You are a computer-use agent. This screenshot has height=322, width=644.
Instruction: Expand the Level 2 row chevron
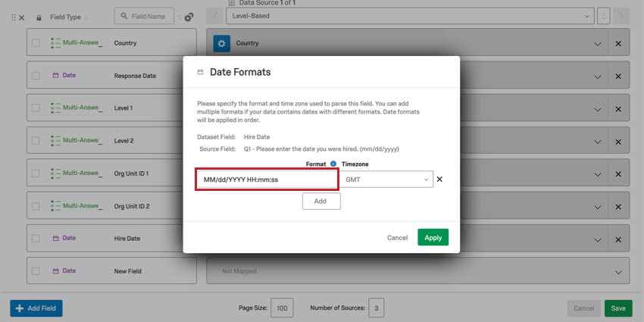coord(598,142)
